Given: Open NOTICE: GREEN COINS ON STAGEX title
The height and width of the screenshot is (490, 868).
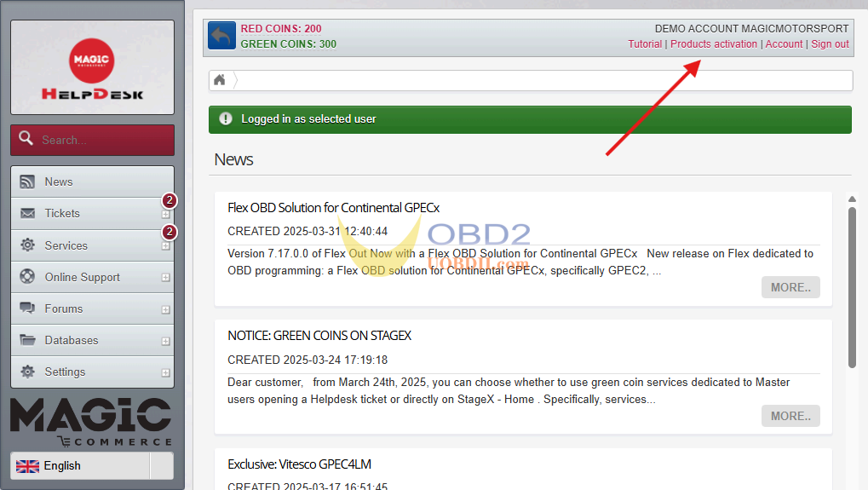Looking at the screenshot, I should point(319,336).
